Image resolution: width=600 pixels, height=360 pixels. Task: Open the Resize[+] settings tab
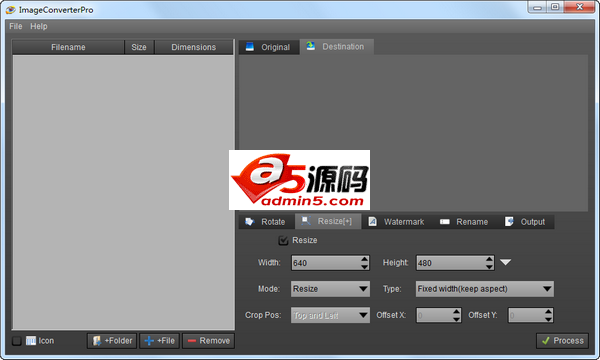point(328,222)
